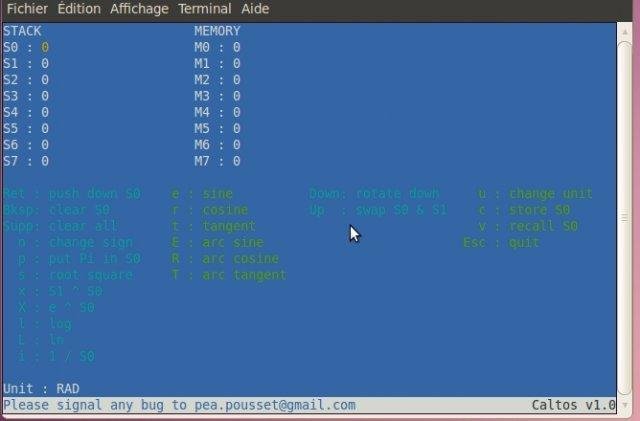Click the M4 : 0 memory row
The image size is (640, 421).
point(218,112)
